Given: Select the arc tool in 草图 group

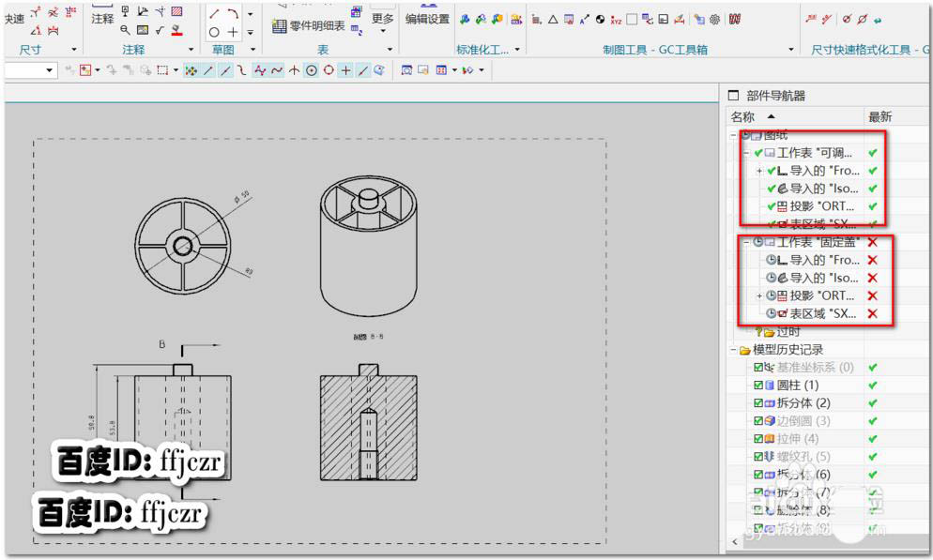Looking at the screenshot, I should (232, 13).
